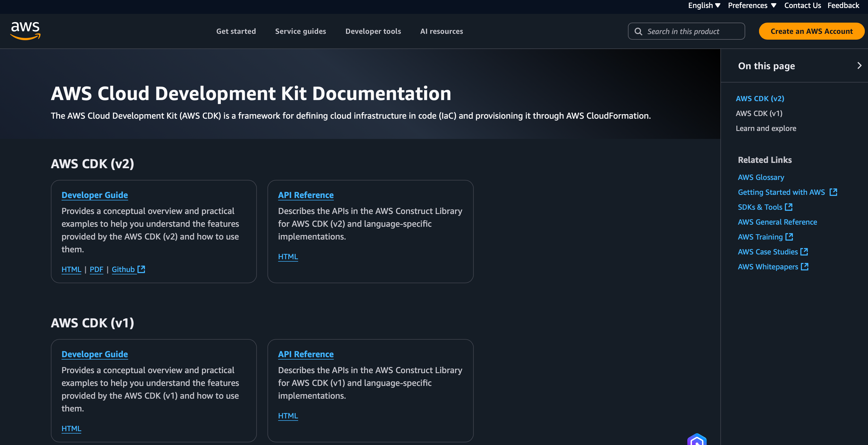Viewport: 868px width, 445px height.
Task: Open the AWS Case Studies link
Action: (x=768, y=252)
